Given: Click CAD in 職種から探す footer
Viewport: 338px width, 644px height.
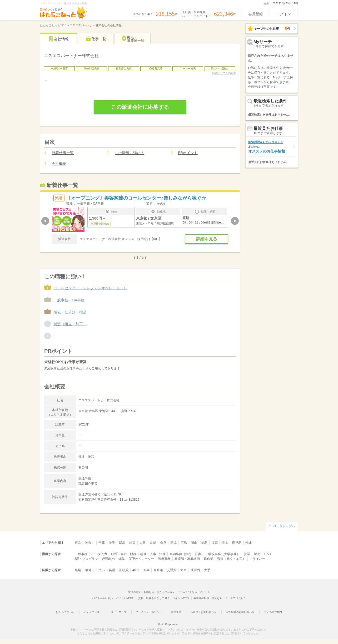Looking at the screenshot, I should [268, 554].
